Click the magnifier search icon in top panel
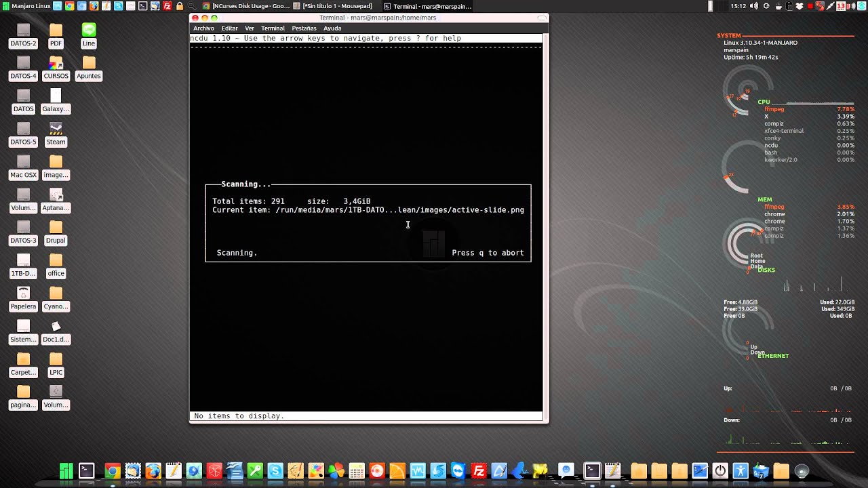This screenshot has width=868, height=488. [x=192, y=6]
